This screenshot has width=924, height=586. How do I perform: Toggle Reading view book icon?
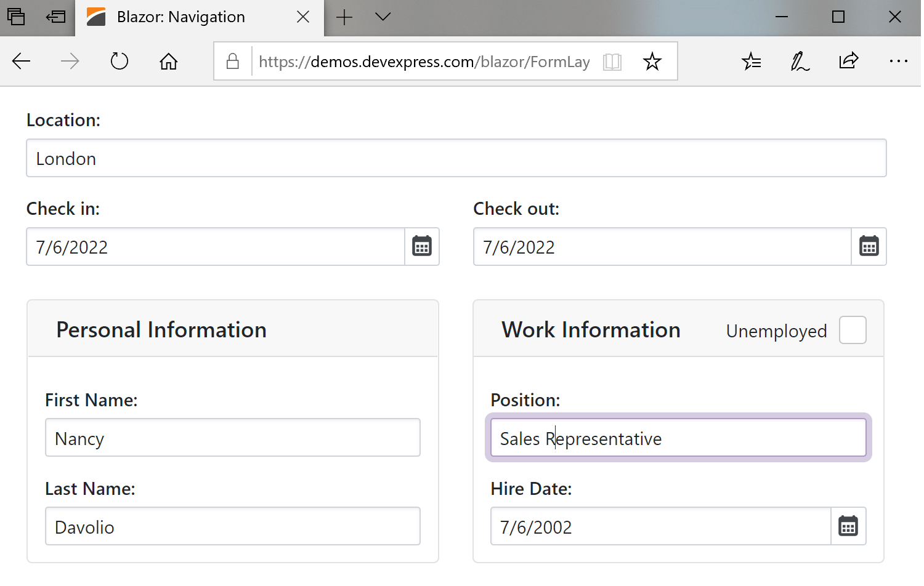point(612,62)
